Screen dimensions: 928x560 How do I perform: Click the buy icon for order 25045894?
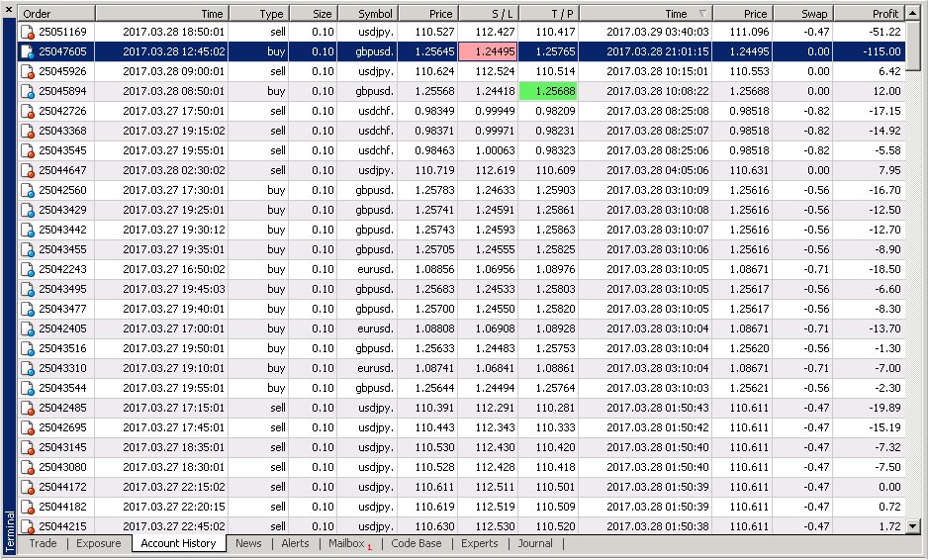tap(28, 91)
